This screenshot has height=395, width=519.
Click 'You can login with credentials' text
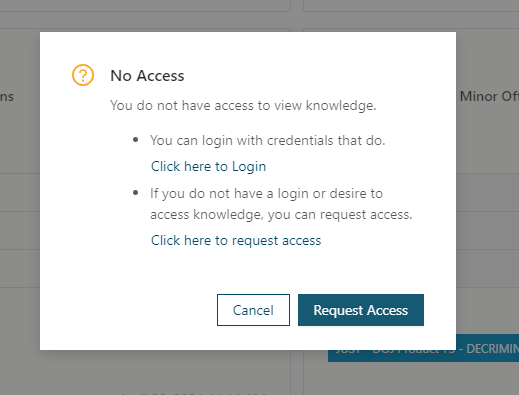point(267,140)
